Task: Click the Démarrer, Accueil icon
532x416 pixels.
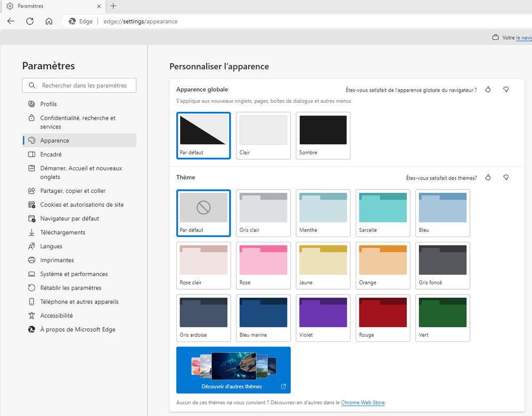Action: 31,168
